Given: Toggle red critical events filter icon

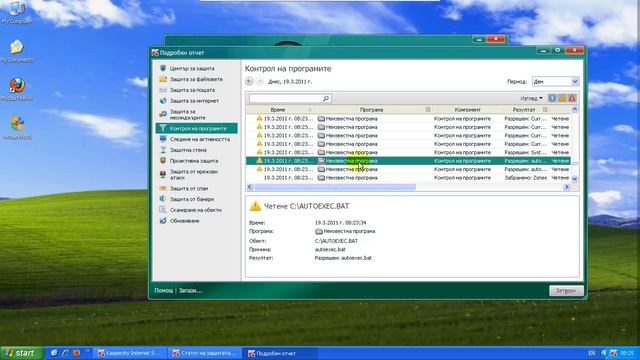Looking at the screenshot, I should tap(572, 98).
